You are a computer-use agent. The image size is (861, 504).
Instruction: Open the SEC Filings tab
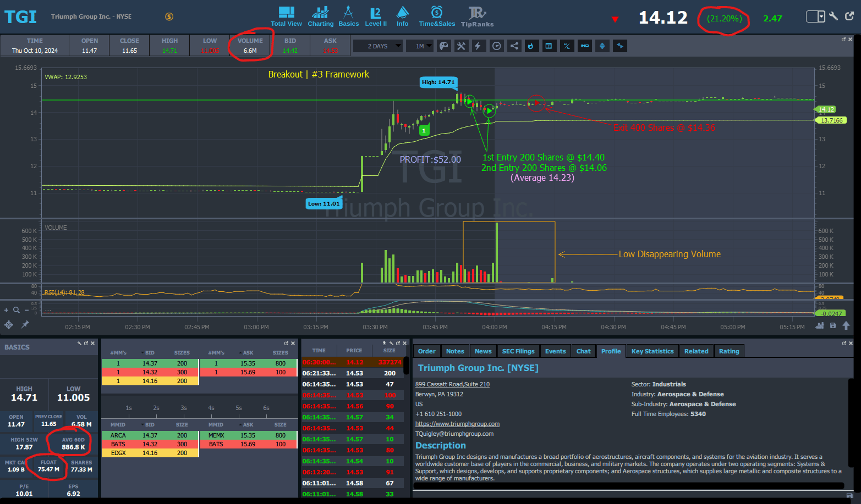518,351
